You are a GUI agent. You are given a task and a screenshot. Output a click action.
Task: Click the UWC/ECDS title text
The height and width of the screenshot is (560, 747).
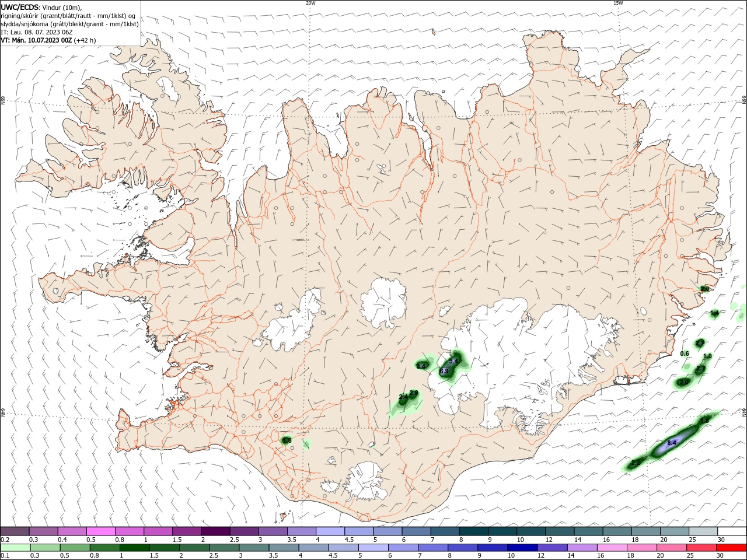(19, 6)
